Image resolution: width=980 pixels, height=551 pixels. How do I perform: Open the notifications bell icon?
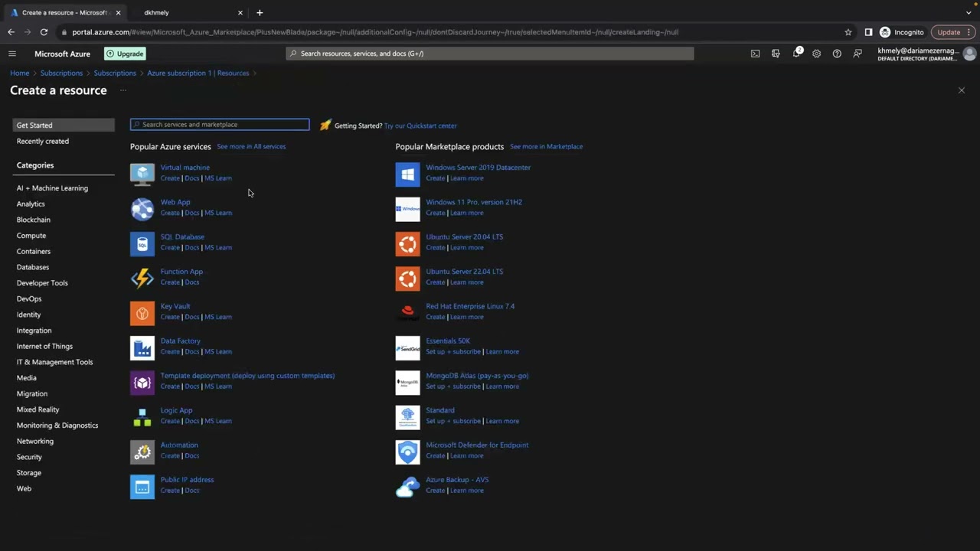pos(796,54)
